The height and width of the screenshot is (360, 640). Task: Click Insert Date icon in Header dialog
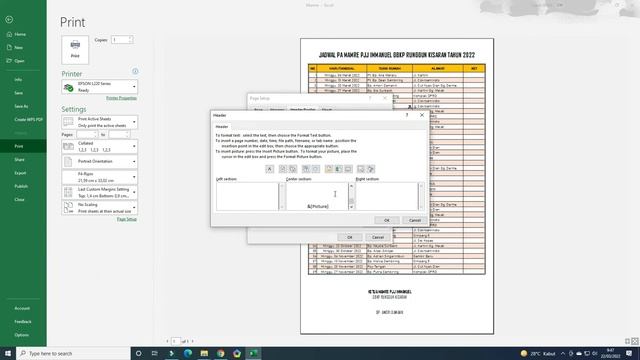tap(306, 169)
